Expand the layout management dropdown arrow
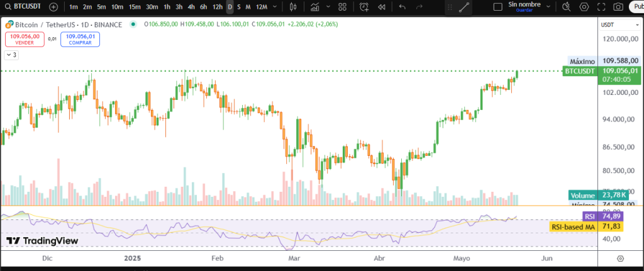The width and height of the screenshot is (644, 271). click(548, 6)
